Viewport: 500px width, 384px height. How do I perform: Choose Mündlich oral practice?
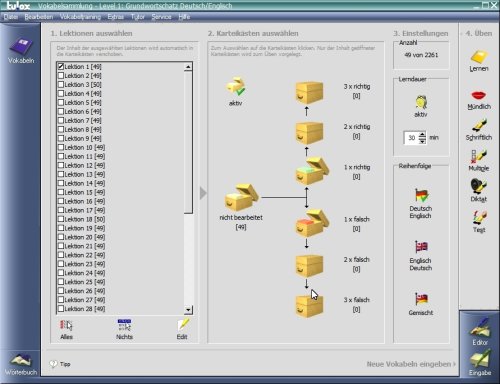click(479, 100)
